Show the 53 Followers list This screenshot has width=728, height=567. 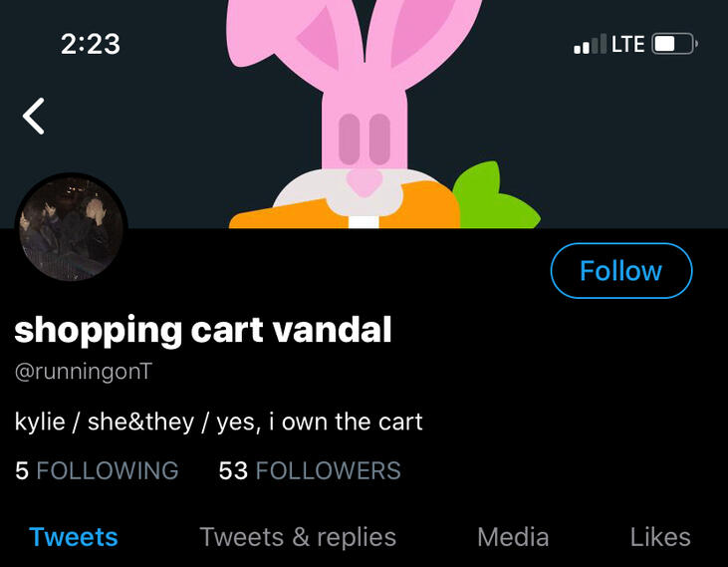click(x=310, y=470)
